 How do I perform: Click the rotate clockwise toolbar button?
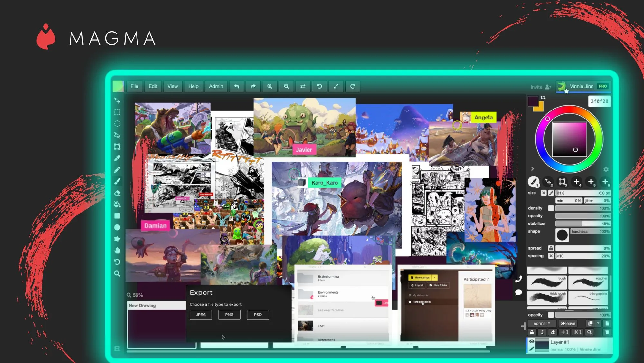click(x=353, y=86)
